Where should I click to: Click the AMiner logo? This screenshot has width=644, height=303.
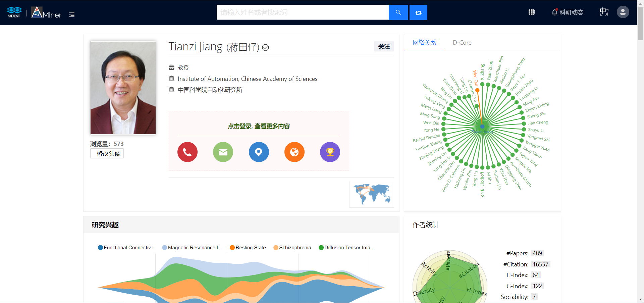point(46,13)
